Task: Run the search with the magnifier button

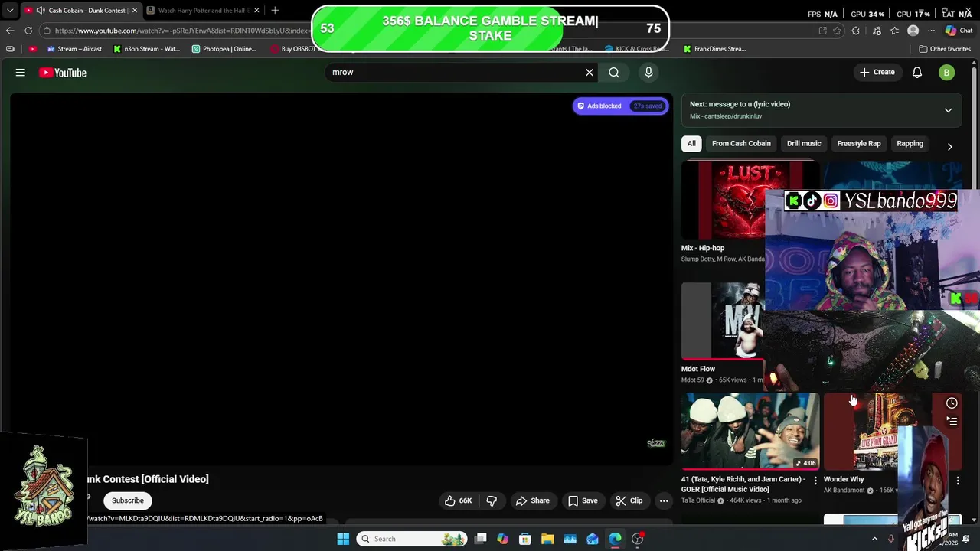Action: [614, 72]
